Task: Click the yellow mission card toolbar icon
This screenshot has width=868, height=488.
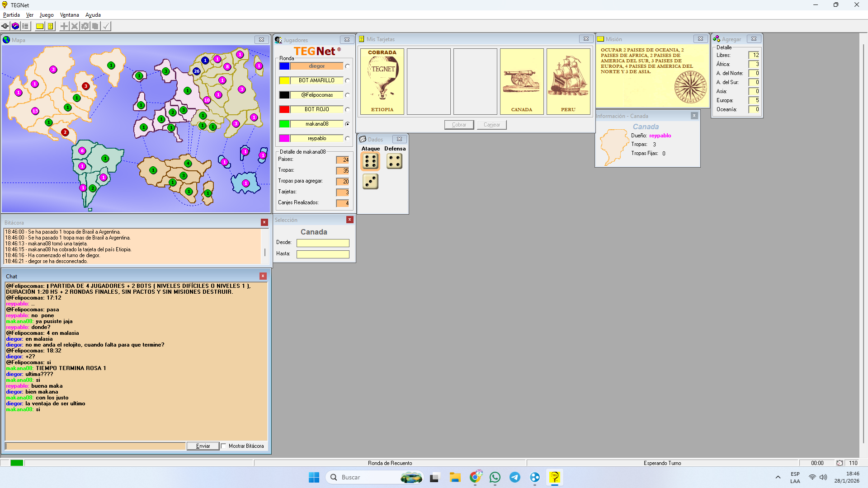Action: coord(40,26)
